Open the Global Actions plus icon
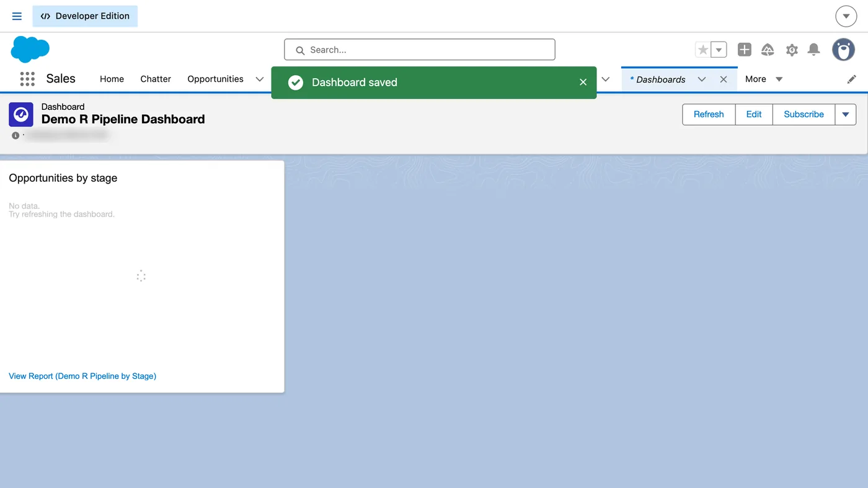Screen dimensions: 868x488 coord(745,50)
